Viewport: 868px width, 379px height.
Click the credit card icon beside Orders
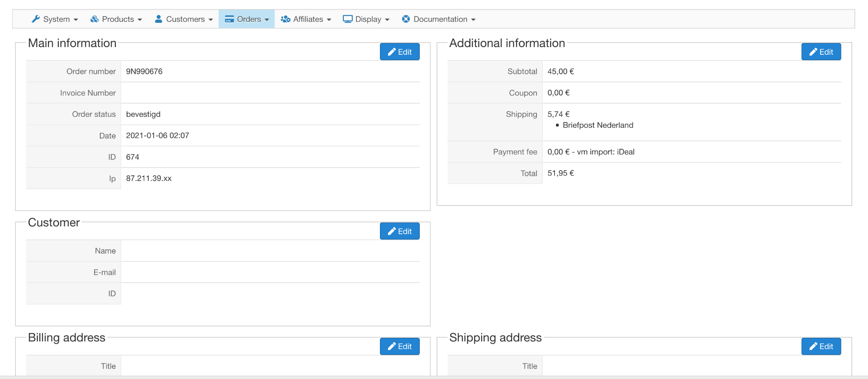229,19
